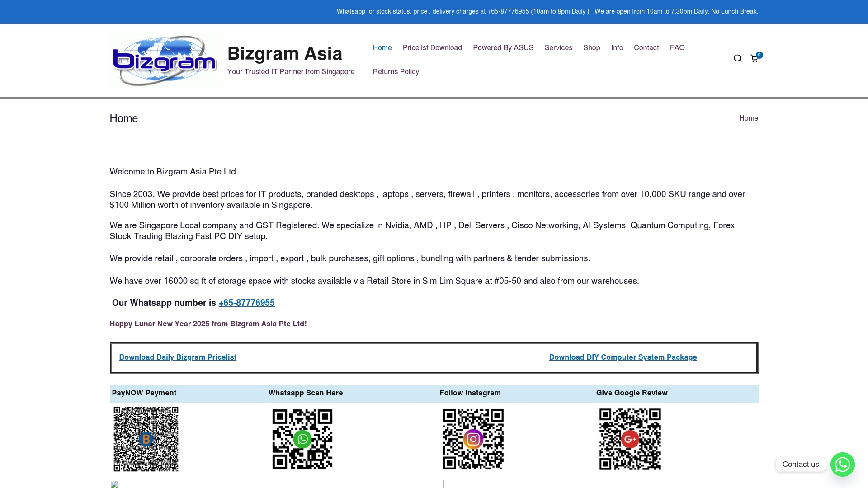
Task: Click the +65-87776955 WhatsApp number link
Action: pyautogui.click(x=246, y=303)
